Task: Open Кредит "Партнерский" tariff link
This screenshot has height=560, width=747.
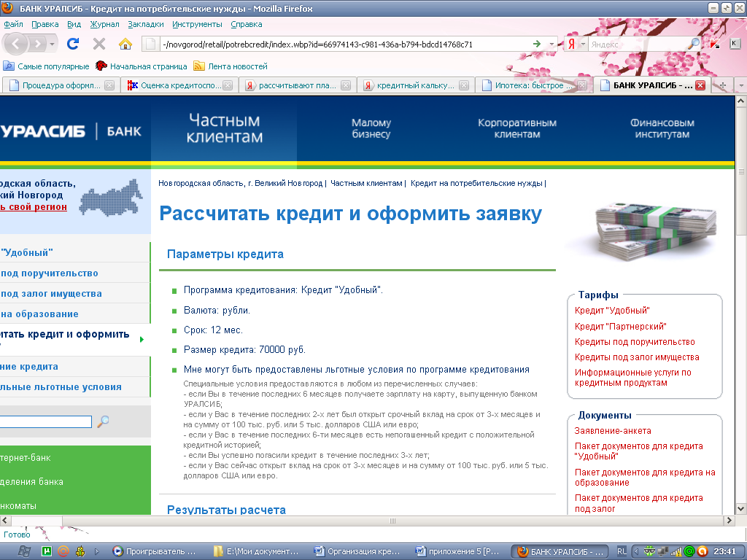Action: [x=620, y=327]
